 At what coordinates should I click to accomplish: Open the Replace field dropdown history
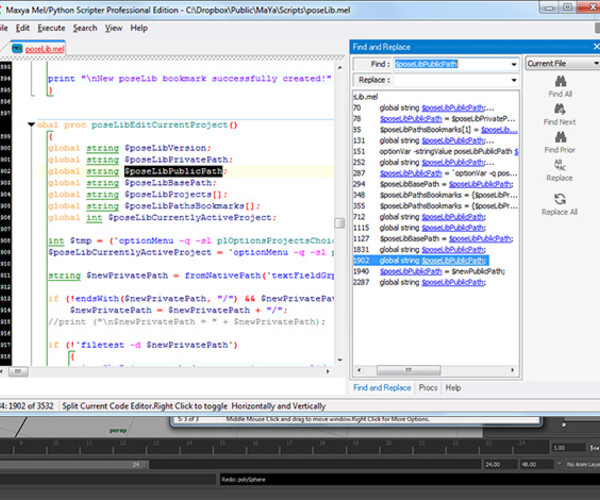click(513, 79)
